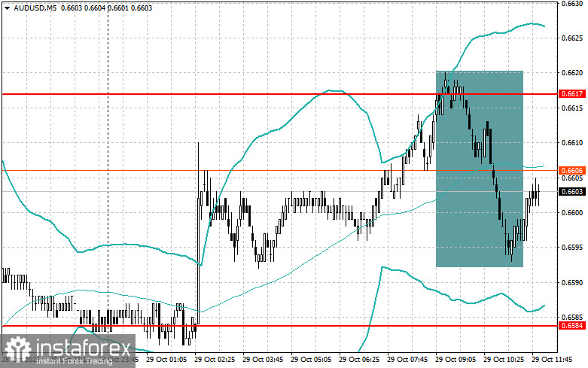Click the 0.6620 price axis value

[x=572, y=73]
